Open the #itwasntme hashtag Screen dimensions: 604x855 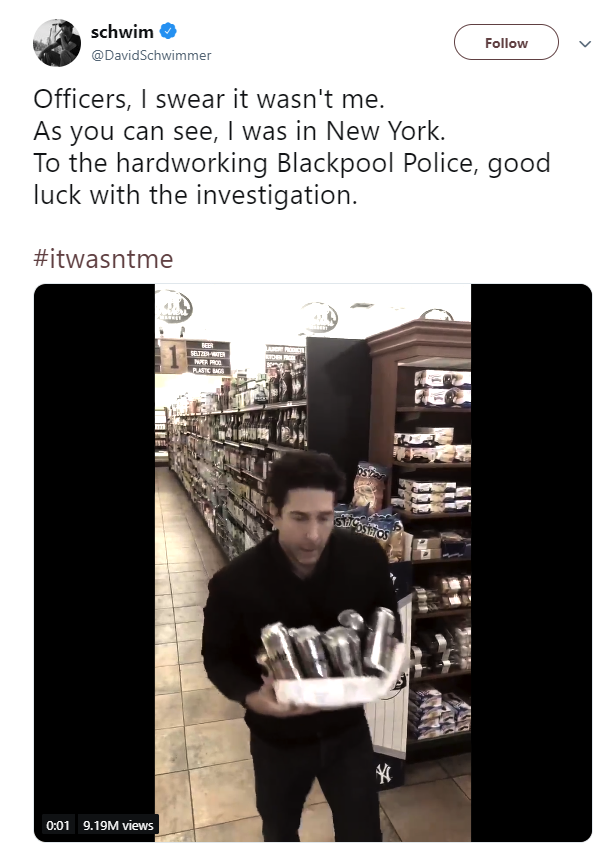(103, 258)
